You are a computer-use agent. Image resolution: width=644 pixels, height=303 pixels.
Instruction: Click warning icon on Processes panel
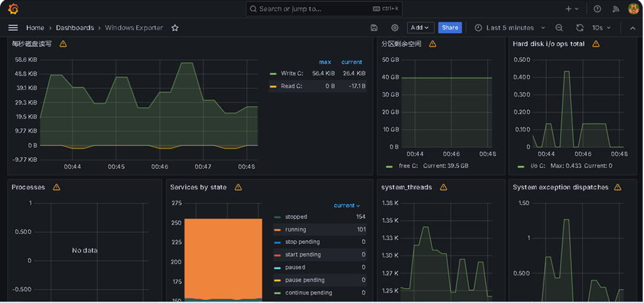click(56, 187)
